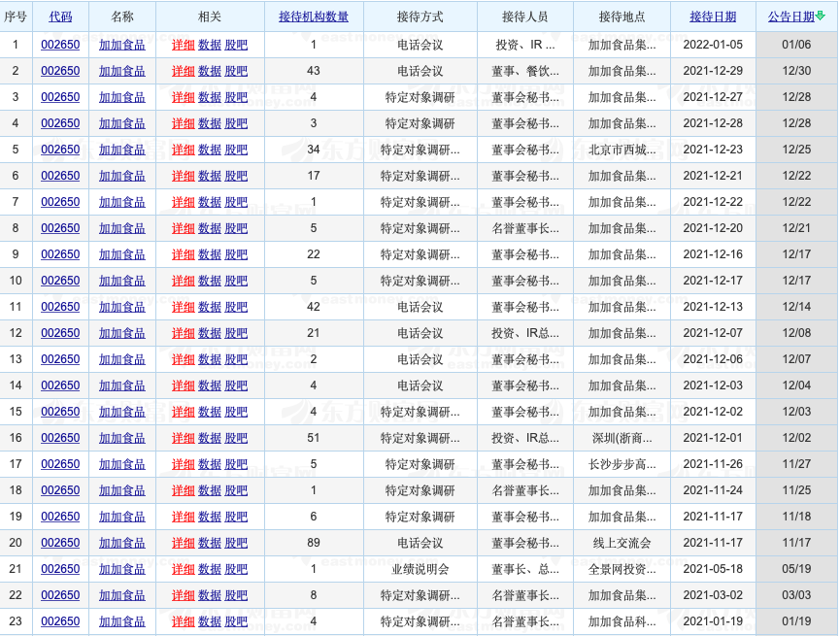Open 股吧 link in row 21

236,569
